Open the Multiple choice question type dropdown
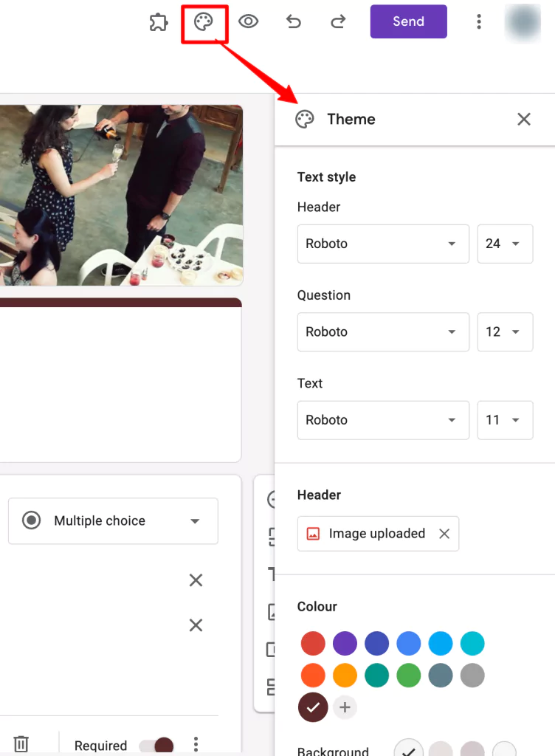 click(113, 521)
